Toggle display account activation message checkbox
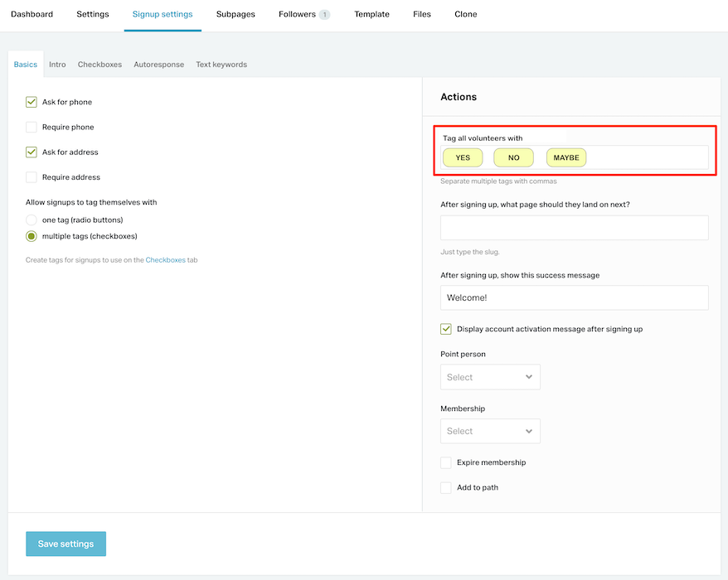The image size is (728, 580). click(446, 329)
